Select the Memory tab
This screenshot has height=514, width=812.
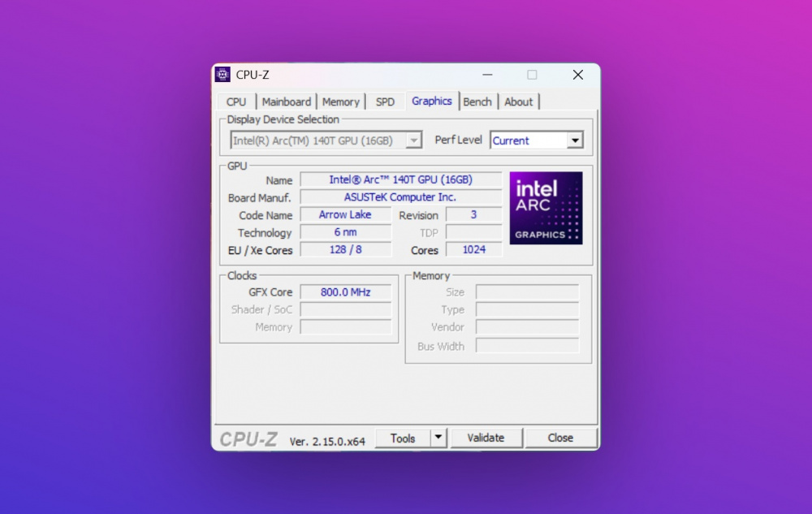341,102
